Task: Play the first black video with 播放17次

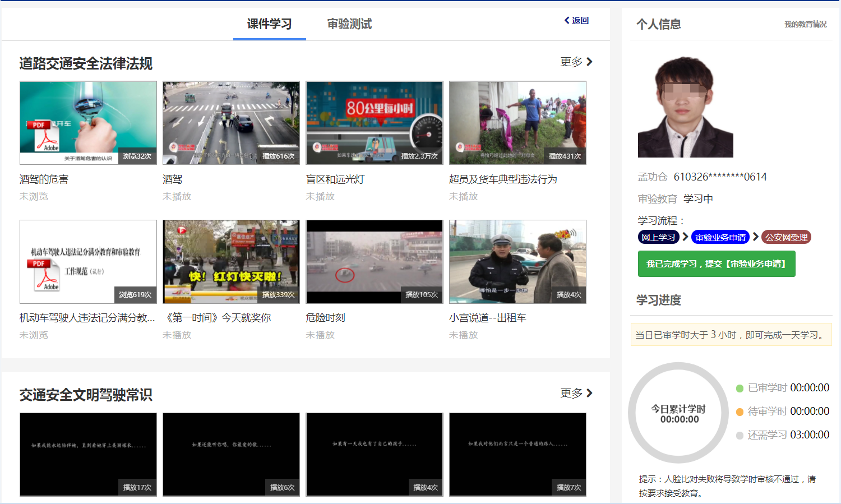Action: (88, 455)
